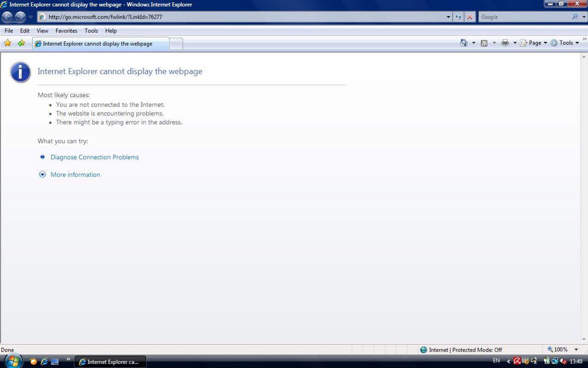The width and height of the screenshot is (588, 368).
Task: Click the 'Done' status bar text
Action: tap(7, 350)
